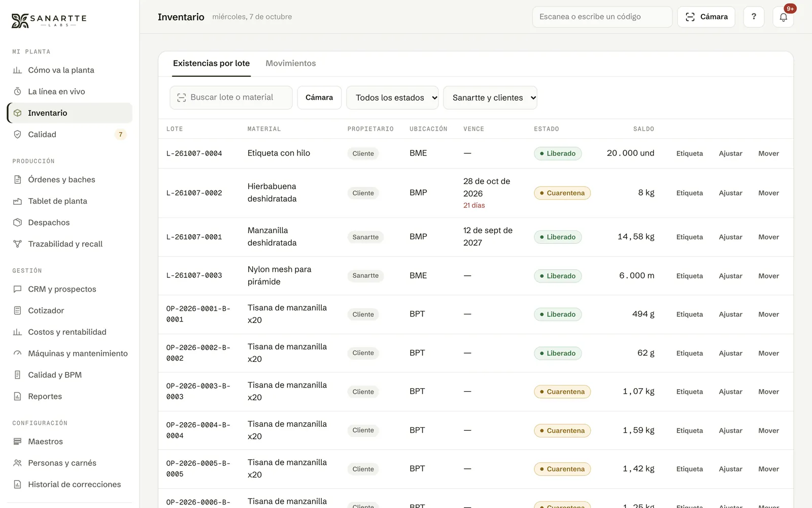Click the 21 días expiry warning

474,205
